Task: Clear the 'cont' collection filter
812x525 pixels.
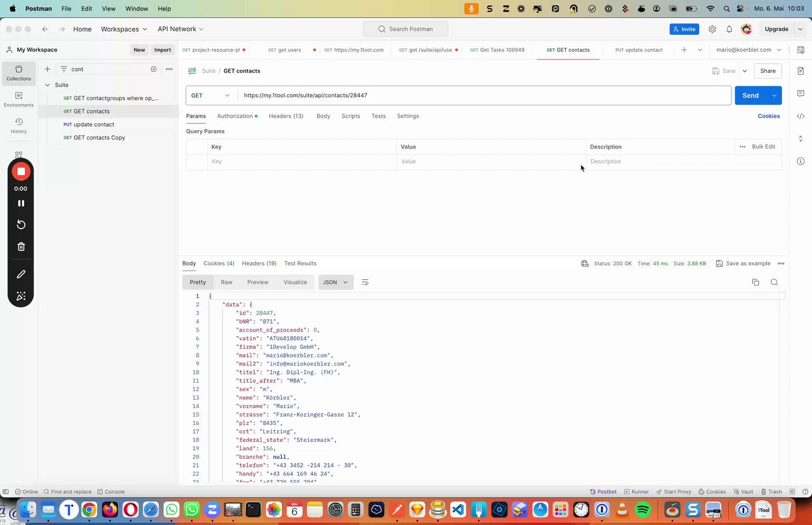Action: click(x=154, y=69)
